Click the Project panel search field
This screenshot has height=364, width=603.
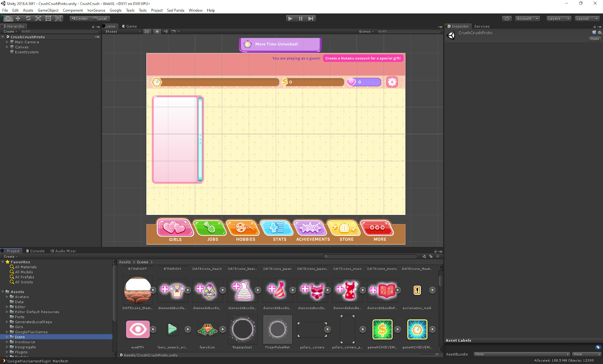coord(371,256)
